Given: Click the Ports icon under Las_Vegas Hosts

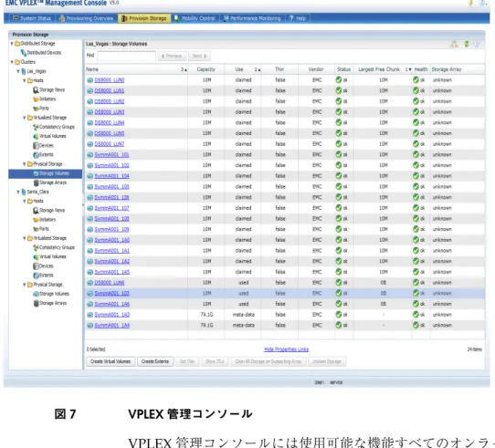Looking at the screenshot, I should (36, 109).
